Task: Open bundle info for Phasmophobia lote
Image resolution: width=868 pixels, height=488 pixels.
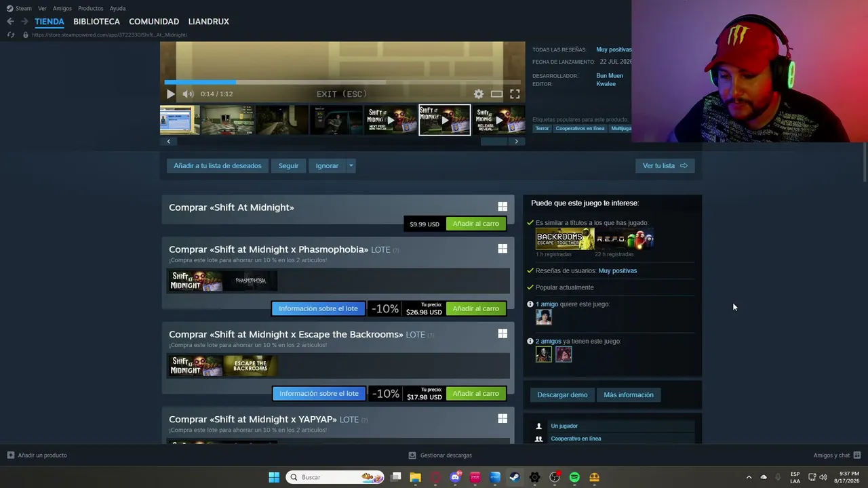Action: (318, 308)
